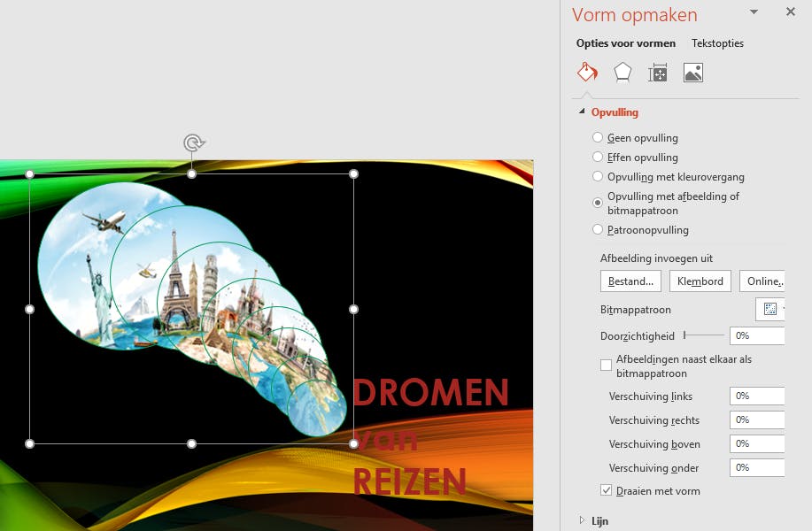Viewport: 812px width, 531px height.
Task: Switch to Tekstopties tab
Action: 717,43
